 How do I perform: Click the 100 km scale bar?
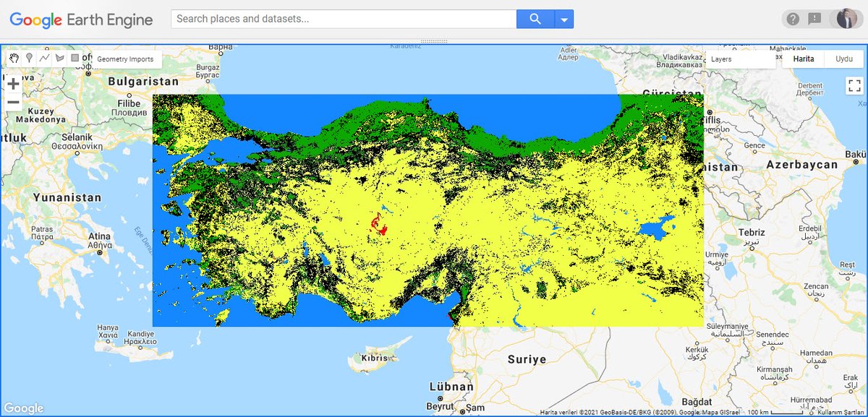[x=777, y=413]
